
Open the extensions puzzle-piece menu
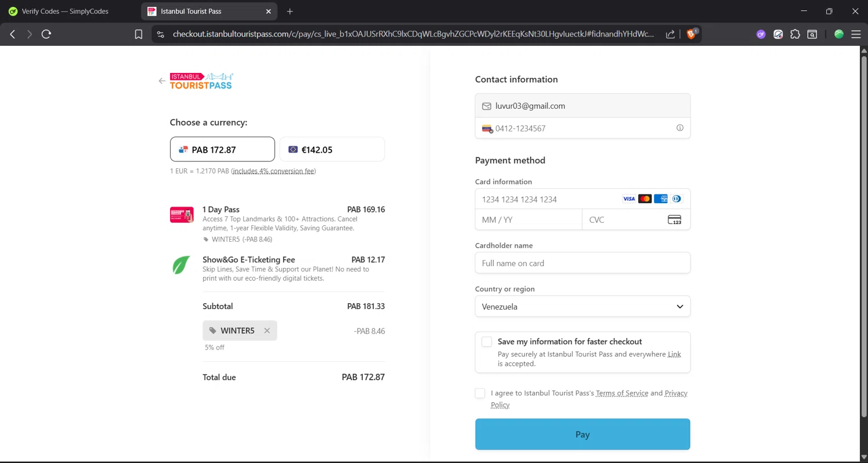click(x=795, y=34)
